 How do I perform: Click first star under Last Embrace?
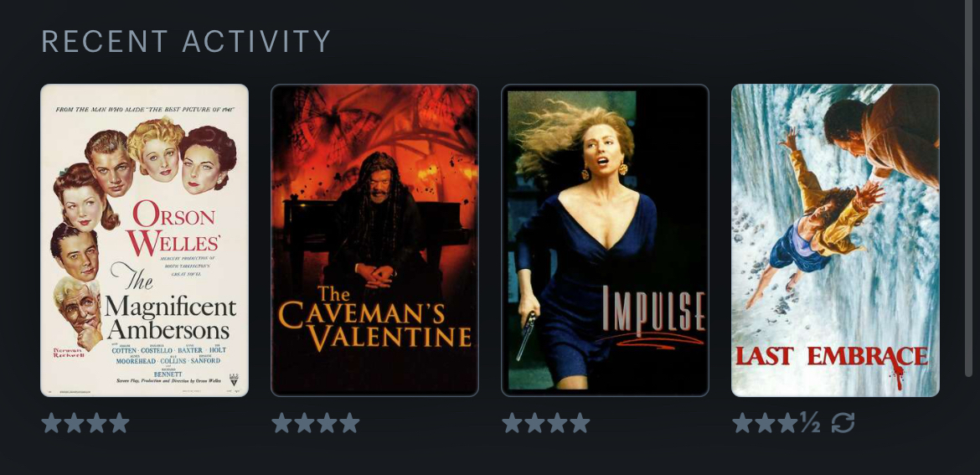tap(742, 422)
